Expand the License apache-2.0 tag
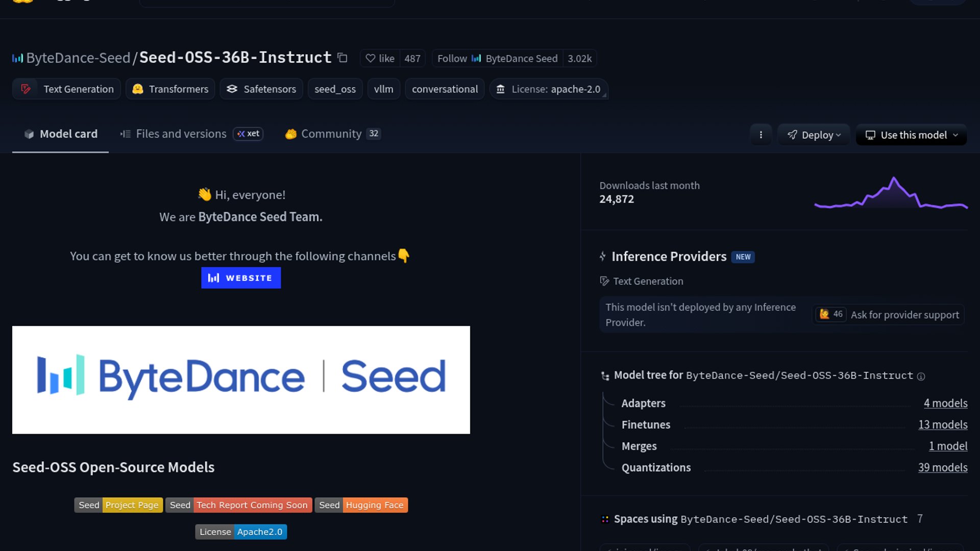The image size is (980, 551). tap(549, 89)
